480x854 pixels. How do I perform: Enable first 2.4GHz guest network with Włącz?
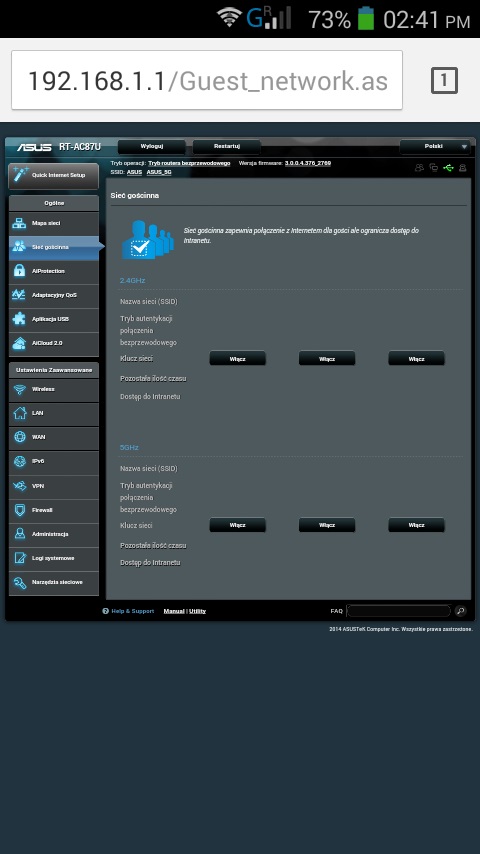(x=238, y=358)
